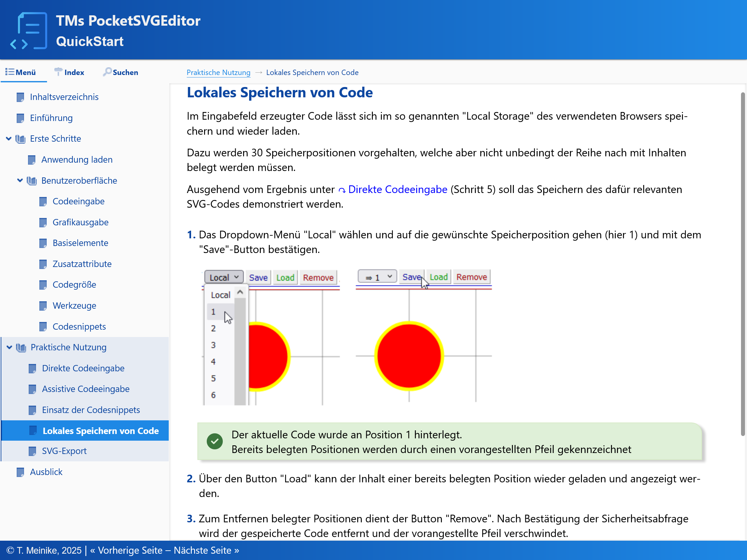
Task: Click the page icon beside Werkzeuge
Action: coord(43,306)
